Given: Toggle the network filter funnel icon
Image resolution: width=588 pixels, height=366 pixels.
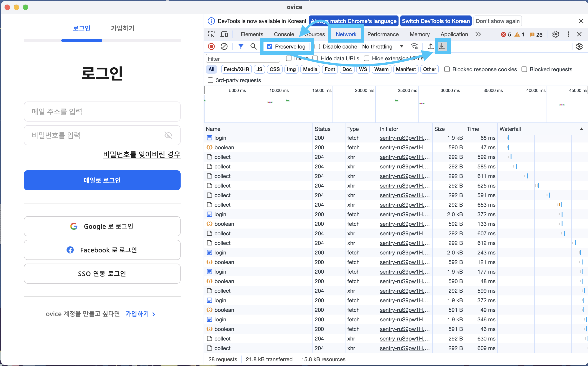Looking at the screenshot, I should click(x=241, y=46).
